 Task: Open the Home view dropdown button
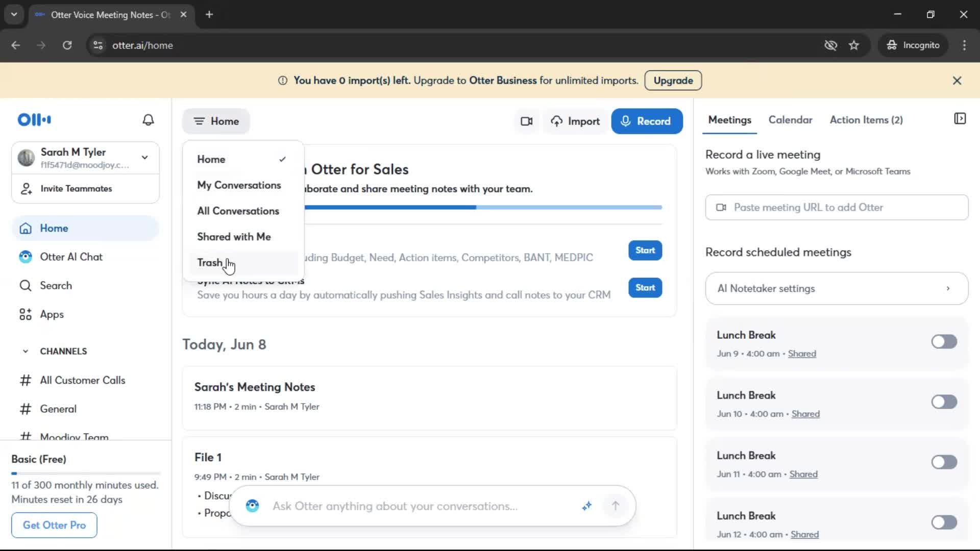pyautogui.click(x=216, y=121)
